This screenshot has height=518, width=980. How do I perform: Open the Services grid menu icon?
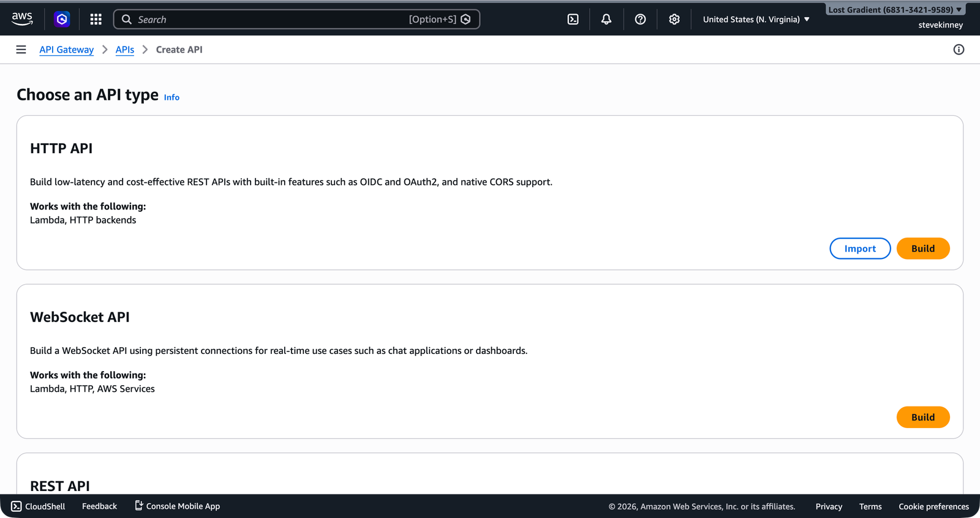click(96, 20)
